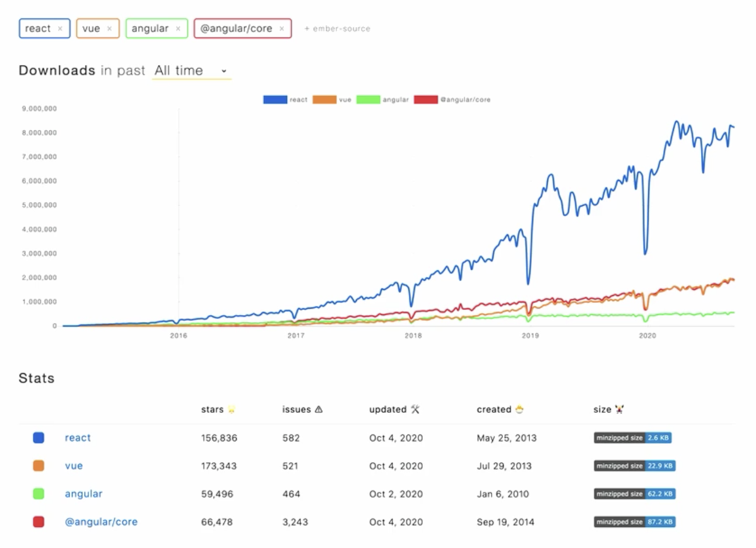This screenshot has width=756, height=548.
Task: Click the vue minzipped size 22.9 KB badge
Action: click(634, 466)
